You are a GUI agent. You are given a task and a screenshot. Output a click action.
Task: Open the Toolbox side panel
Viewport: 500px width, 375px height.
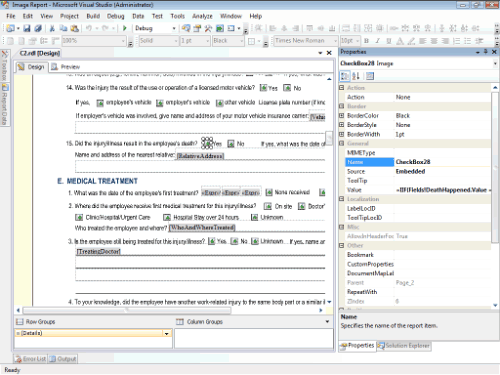coord(5,66)
